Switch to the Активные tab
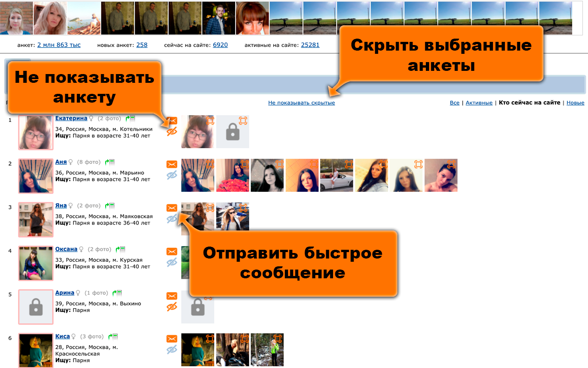 click(x=479, y=103)
